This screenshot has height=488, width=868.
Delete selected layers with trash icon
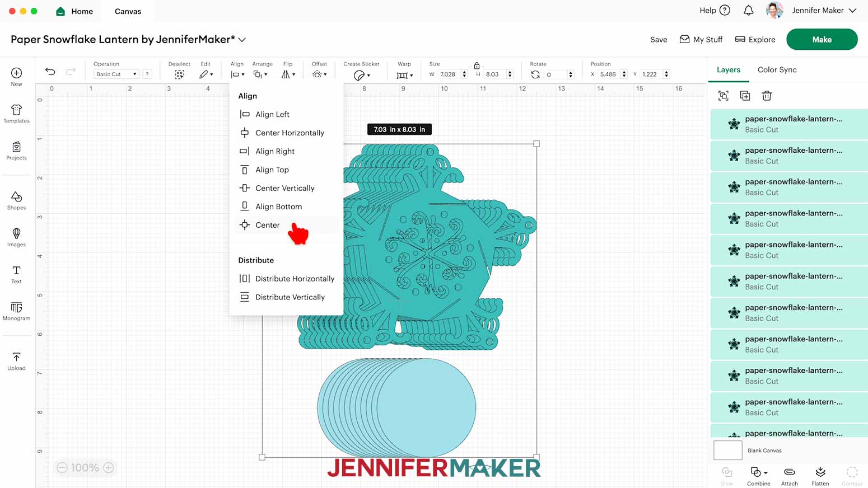point(767,96)
